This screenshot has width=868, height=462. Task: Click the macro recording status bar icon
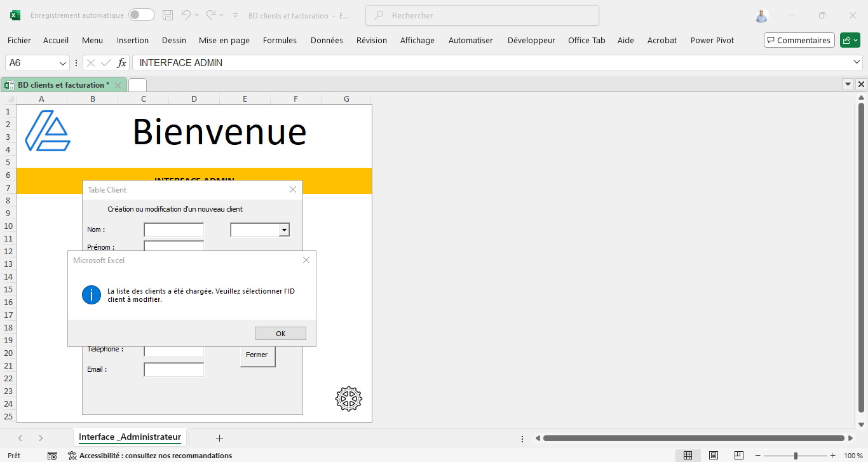[52, 456]
